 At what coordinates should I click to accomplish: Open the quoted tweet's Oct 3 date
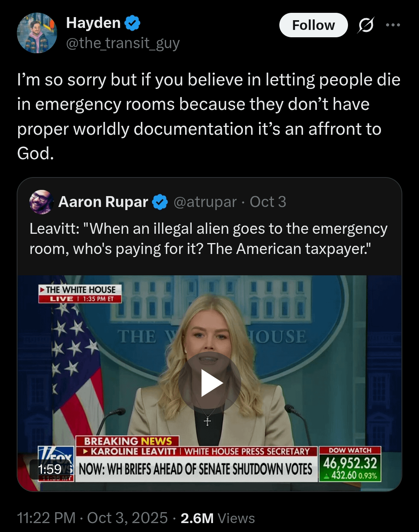[x=268, y=202]
